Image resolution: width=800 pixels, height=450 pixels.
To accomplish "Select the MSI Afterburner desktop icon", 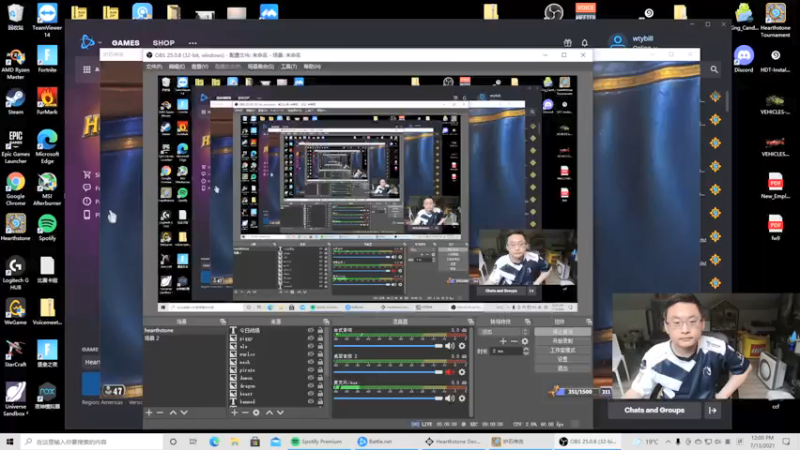I will click(x=47, y=189).
